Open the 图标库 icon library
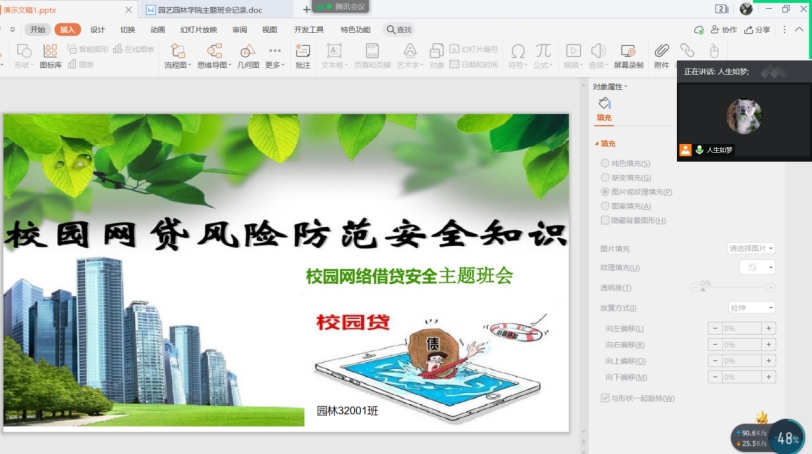The image size is (812, 454). coord(50,55)
